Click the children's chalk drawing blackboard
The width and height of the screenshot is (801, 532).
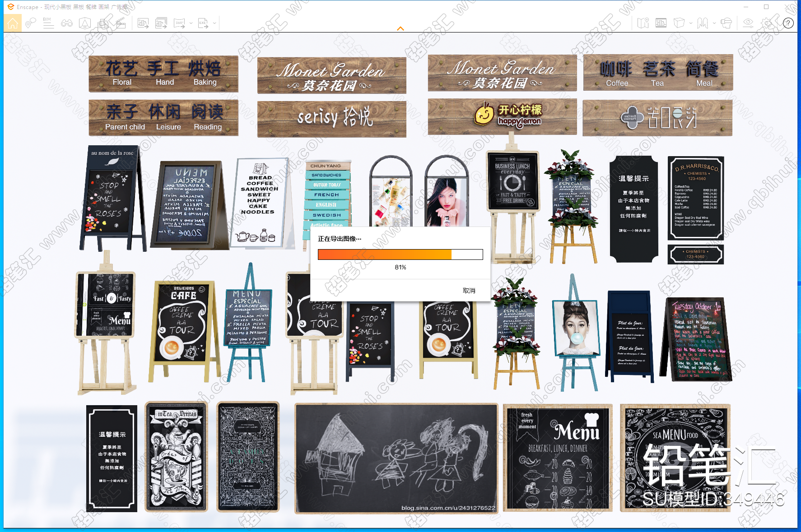tap(396, 458)
